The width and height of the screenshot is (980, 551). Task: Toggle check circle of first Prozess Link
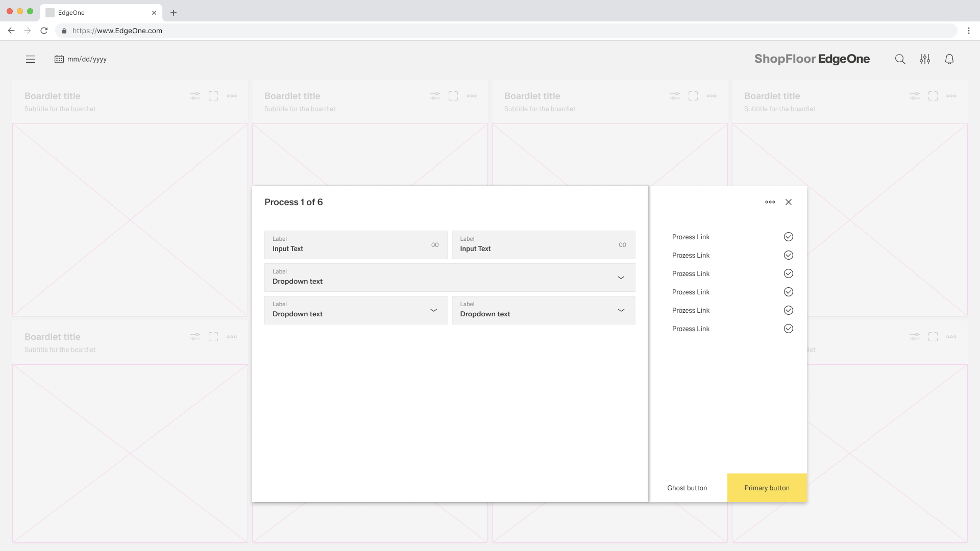tap(788, 237)
